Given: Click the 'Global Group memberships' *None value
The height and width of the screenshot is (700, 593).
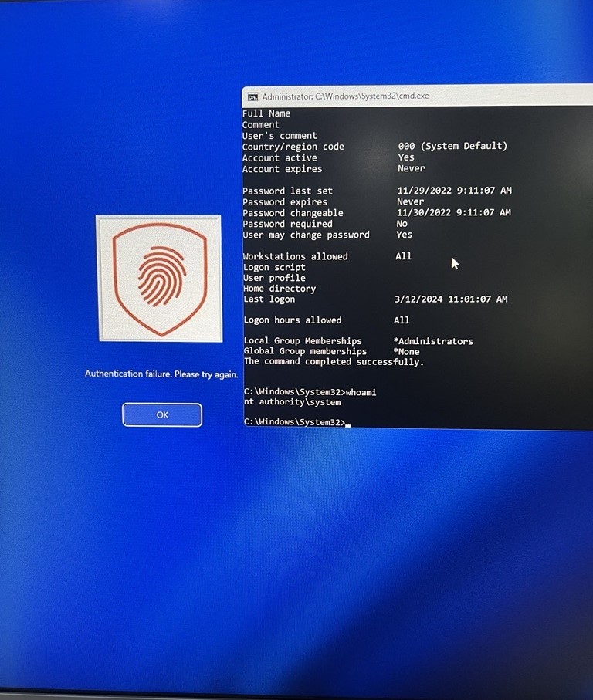Looking at the screenshot, I should 407,352.
